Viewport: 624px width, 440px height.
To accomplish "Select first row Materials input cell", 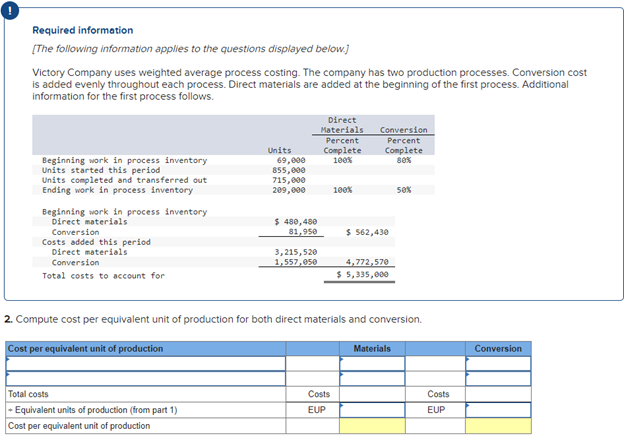I will [372, 364].
